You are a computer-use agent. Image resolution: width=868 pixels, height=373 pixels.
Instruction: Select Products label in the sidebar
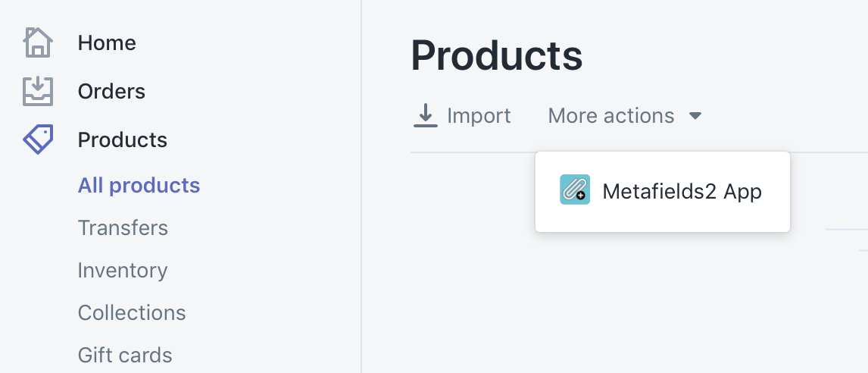123,140
